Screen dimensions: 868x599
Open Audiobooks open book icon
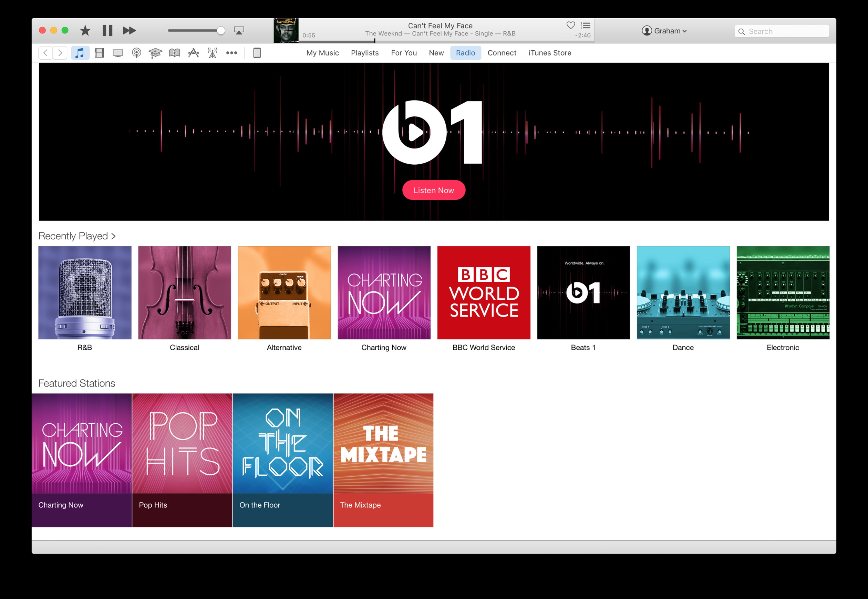coord(175,53)
